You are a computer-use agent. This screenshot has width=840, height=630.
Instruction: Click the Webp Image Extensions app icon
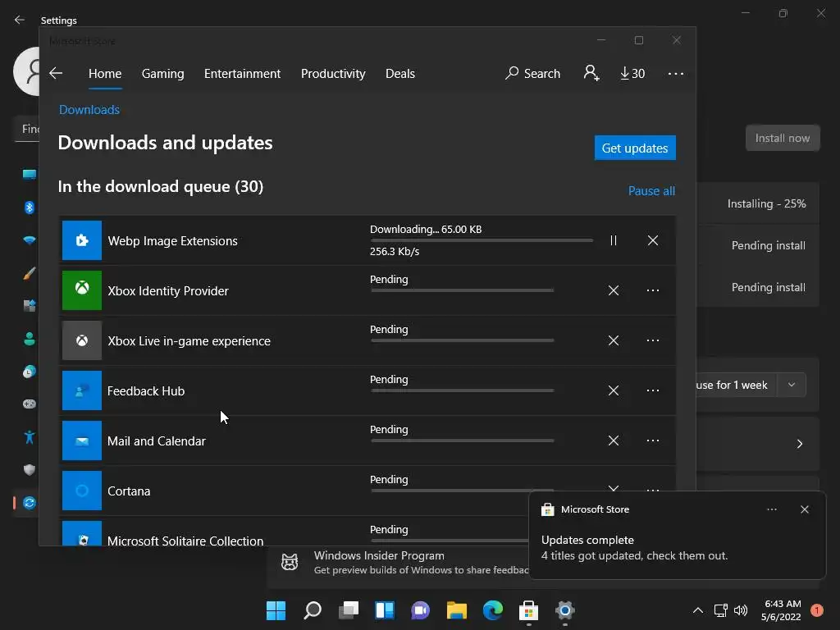pos(82,240)
